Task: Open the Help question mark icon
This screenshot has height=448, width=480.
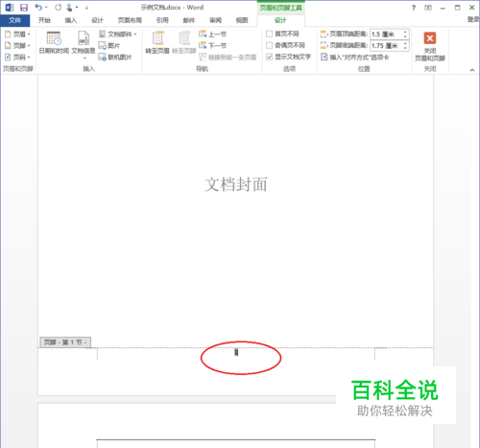Action: tap(414, 8)
